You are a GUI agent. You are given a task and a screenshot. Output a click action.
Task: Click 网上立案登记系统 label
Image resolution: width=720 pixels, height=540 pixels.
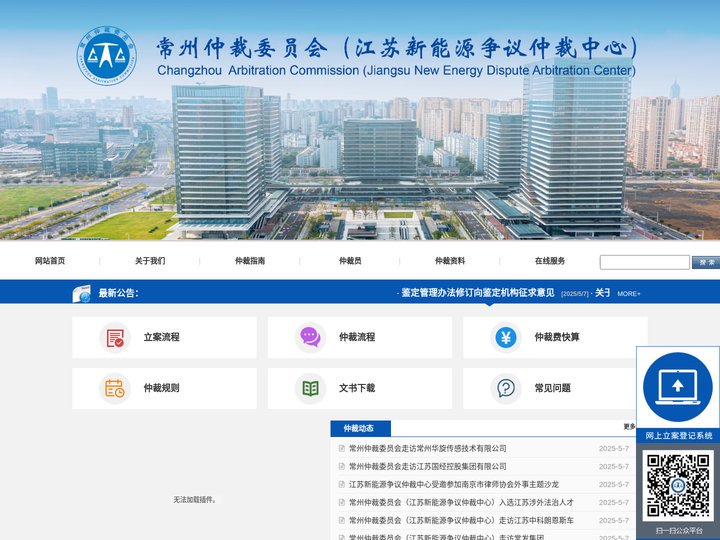pyautogui.click(x=679, y=436)
